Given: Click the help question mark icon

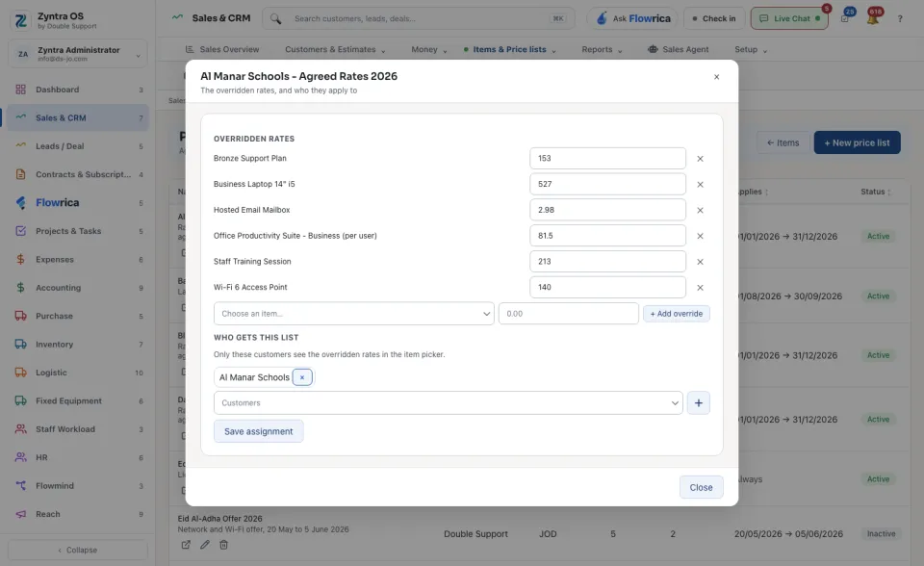Looking at the screenshot, I should pyautogui.click(x=900, y=19).
